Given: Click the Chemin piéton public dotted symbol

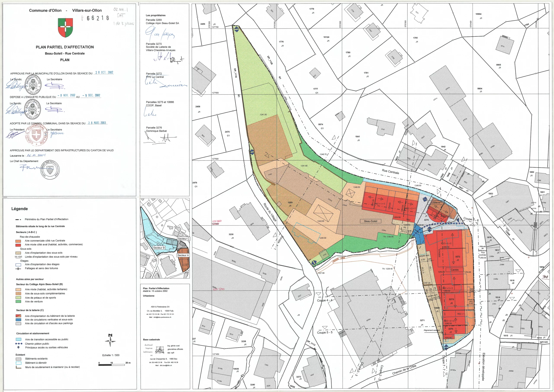Looking at the screenshot, I should (x=19, y=344).
